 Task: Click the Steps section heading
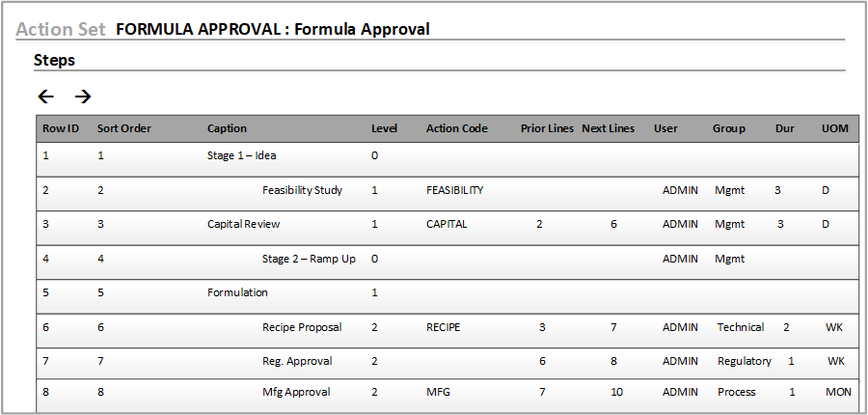[x=54, y=60]
